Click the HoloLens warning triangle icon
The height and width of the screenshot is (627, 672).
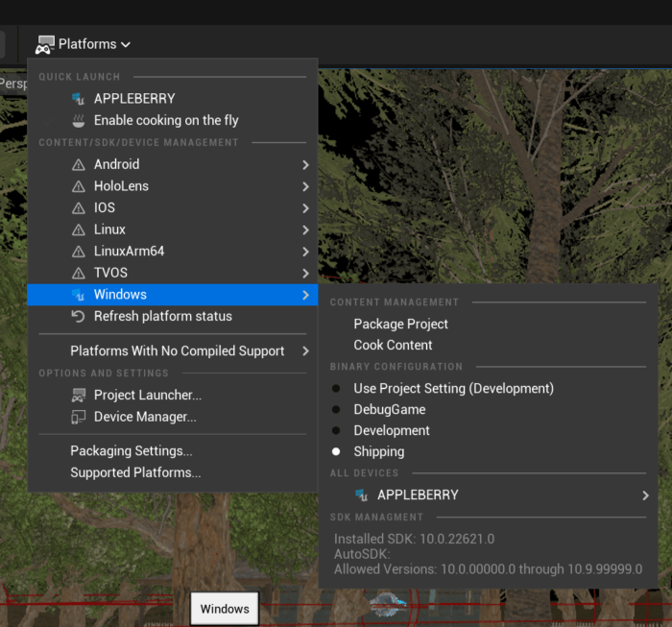click(79, 186)
